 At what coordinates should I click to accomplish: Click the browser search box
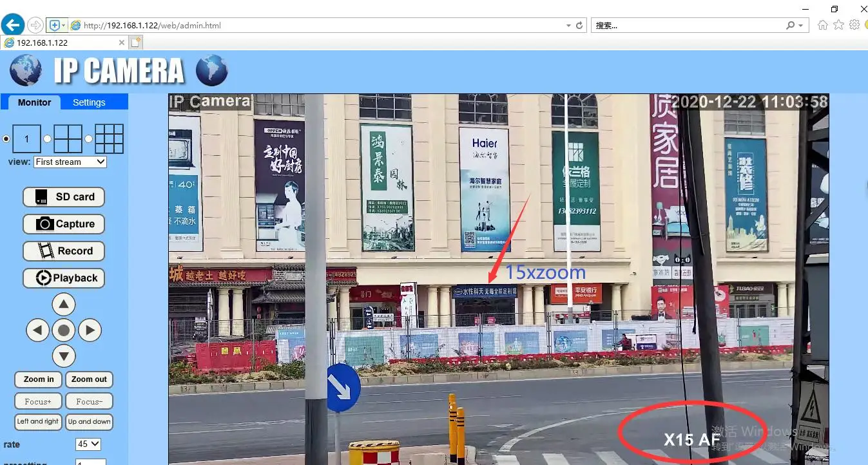pyautogui.click(x=688, y=26)
